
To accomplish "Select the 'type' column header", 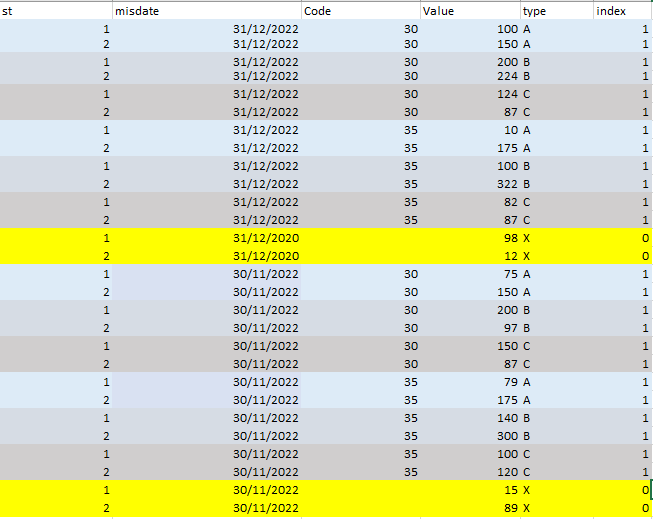I will coord(557,11).
